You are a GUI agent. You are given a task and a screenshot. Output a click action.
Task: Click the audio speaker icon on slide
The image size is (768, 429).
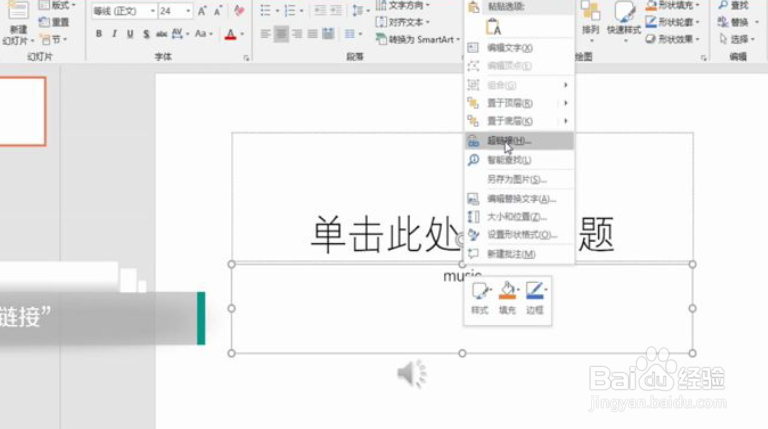coord(411,374)
